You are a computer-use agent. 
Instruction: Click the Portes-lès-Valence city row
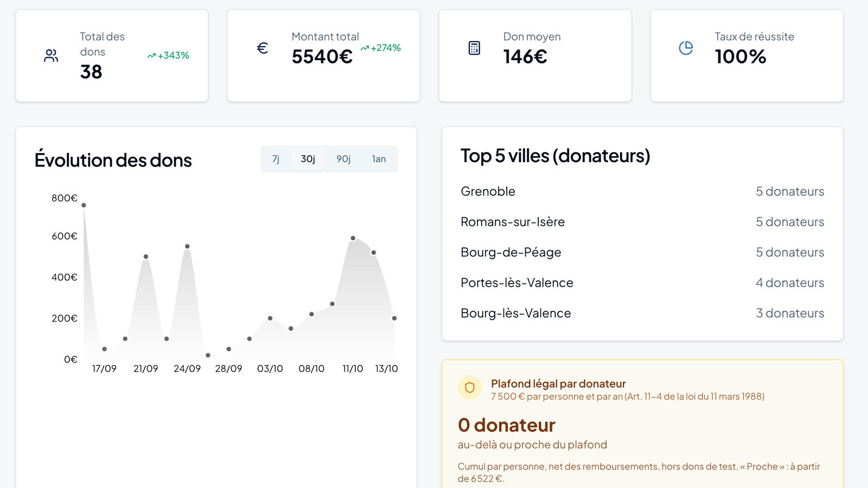[642, 282]
